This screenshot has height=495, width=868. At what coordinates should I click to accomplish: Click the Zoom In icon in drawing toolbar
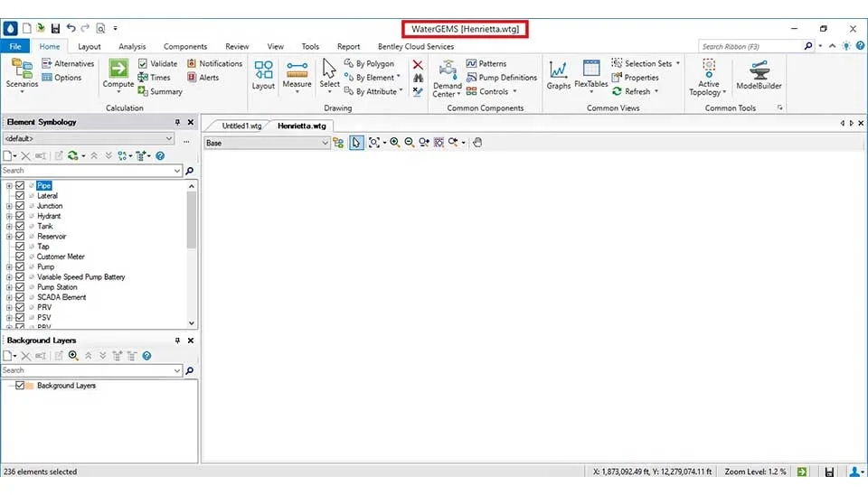click(395, 142)
